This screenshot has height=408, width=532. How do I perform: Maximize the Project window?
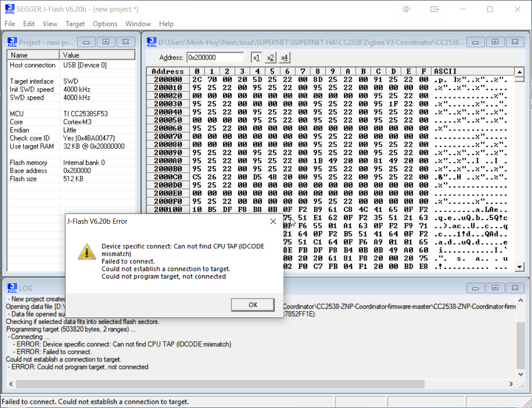click(x=106, y=42)
